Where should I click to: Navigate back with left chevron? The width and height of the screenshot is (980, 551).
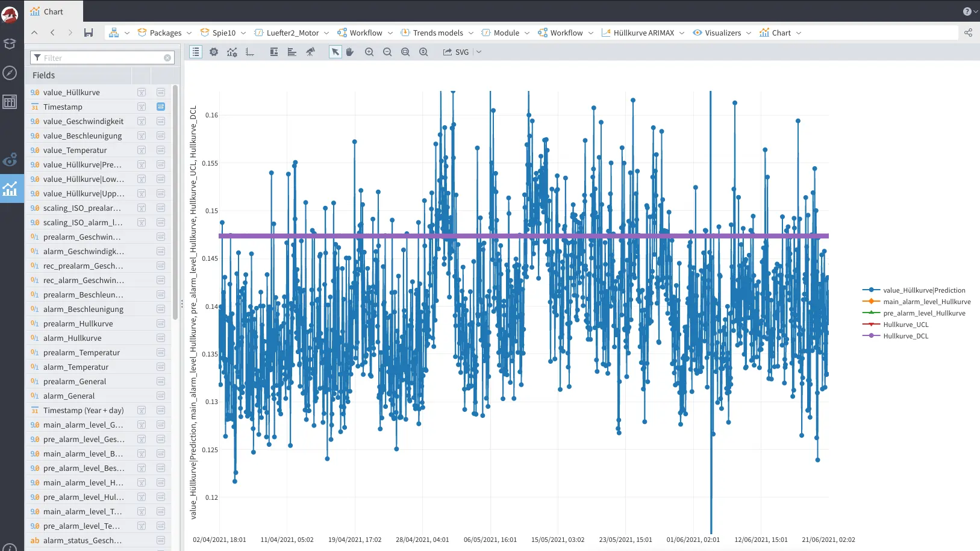(x=52, y=33)
